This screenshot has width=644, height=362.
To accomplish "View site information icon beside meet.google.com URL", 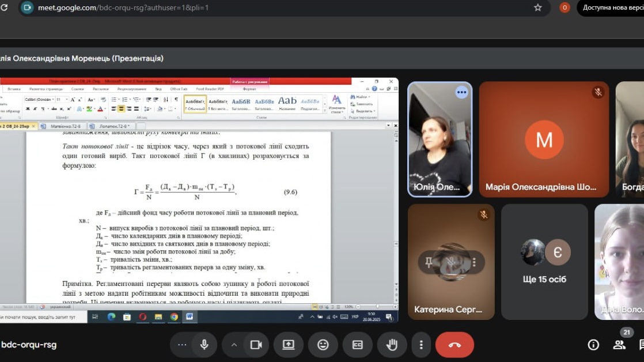I will pos(27,7).
